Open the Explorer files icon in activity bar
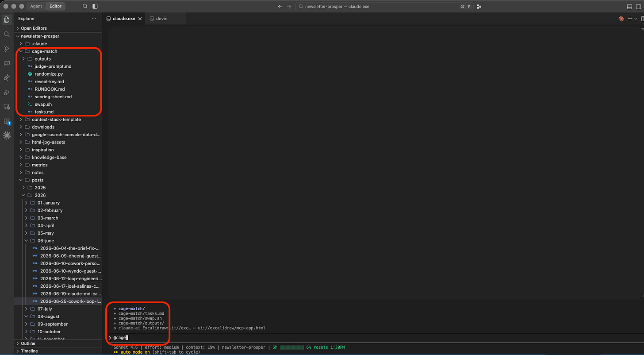This screenshot has width=644, height=355. click(x=7, y=19)
